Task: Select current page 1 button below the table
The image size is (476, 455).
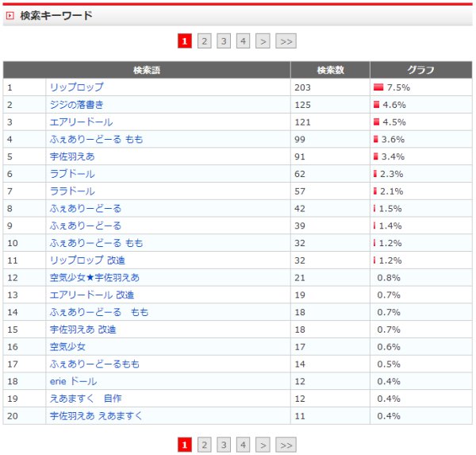Action: point(185,445)
